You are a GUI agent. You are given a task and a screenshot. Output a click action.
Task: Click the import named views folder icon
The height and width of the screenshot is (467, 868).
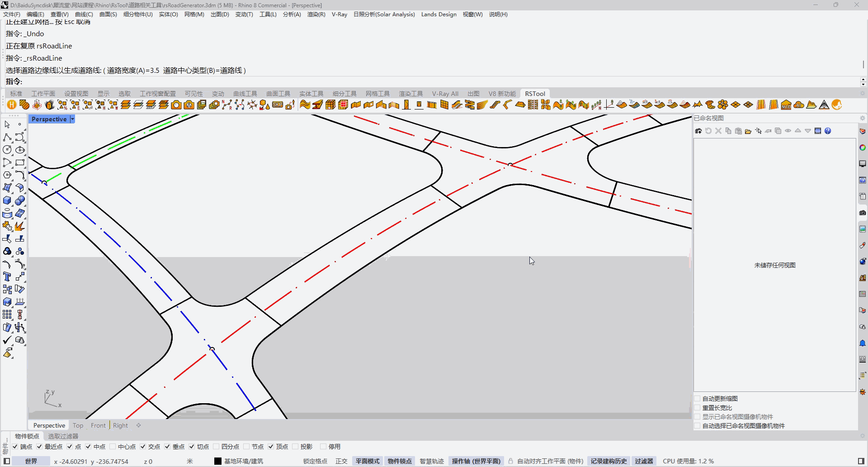748,131
